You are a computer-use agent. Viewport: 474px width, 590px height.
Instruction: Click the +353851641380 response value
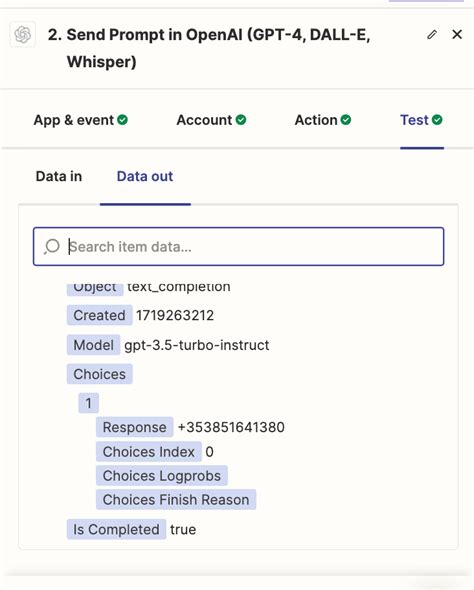click(x=231, y=427)
